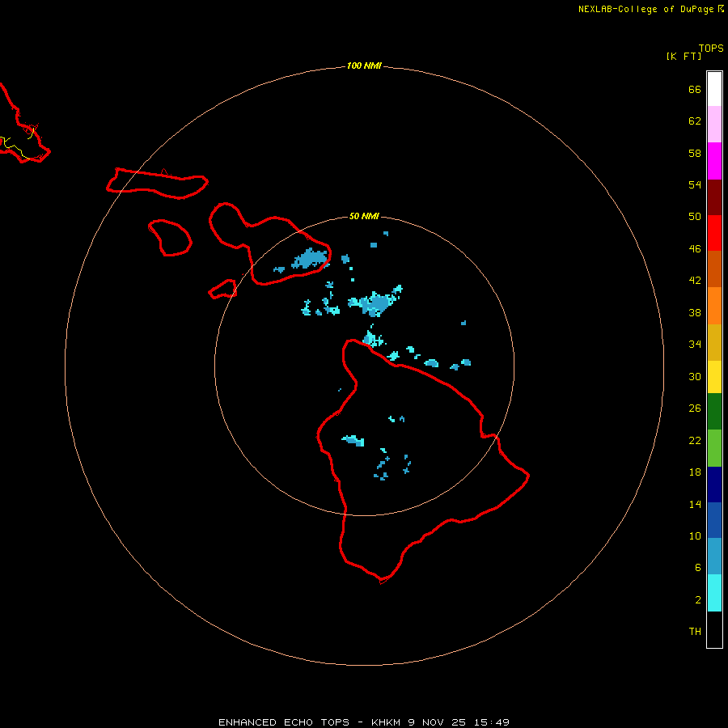This screenshot has height=728, width=728.
Task: Choose the dark orange legend swatch
Action: (x=714, y=269)
